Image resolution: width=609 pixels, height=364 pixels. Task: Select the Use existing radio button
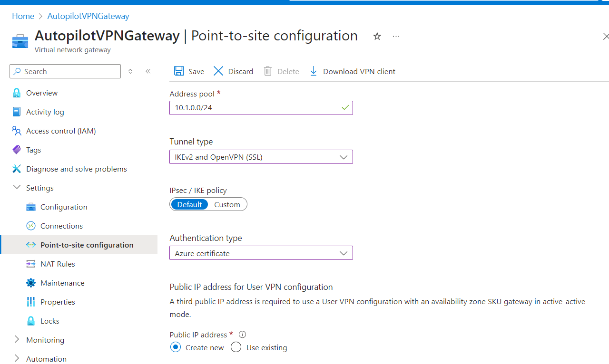coord(236,347)
